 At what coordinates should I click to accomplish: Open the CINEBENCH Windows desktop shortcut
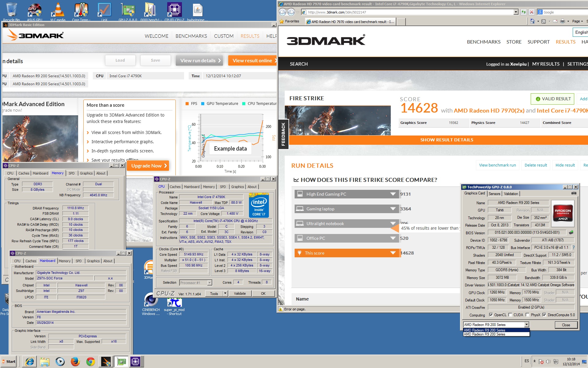pos(151,304)
